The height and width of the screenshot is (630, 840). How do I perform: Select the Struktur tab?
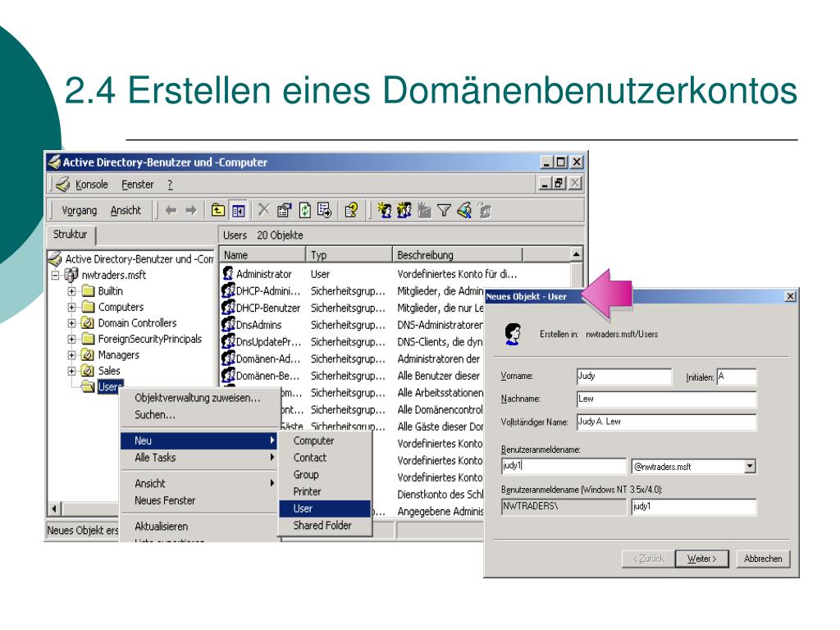coord(71,234)
